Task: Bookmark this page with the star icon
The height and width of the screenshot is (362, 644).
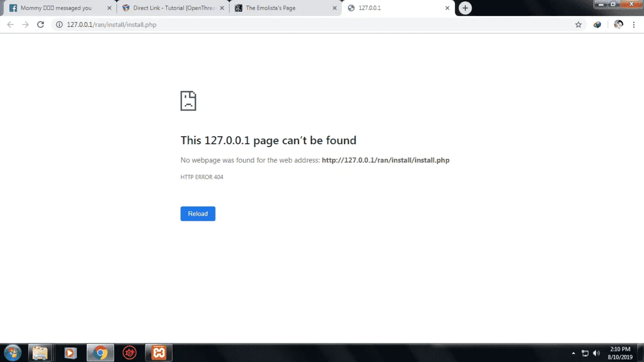Action: 579,25
